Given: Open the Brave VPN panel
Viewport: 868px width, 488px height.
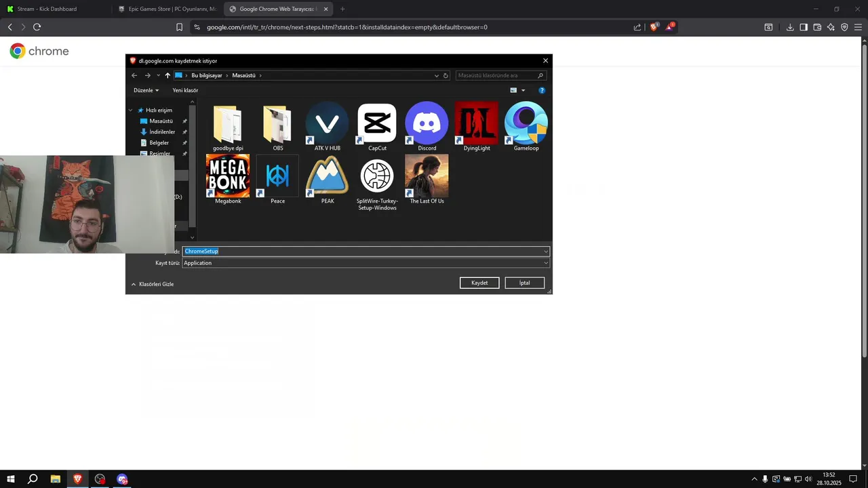Looking at the screenshot, I should (844, 27).
